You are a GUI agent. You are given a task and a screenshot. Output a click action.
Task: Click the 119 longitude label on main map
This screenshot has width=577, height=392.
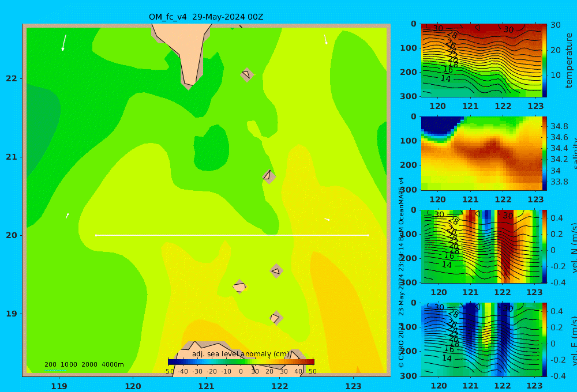59,386
